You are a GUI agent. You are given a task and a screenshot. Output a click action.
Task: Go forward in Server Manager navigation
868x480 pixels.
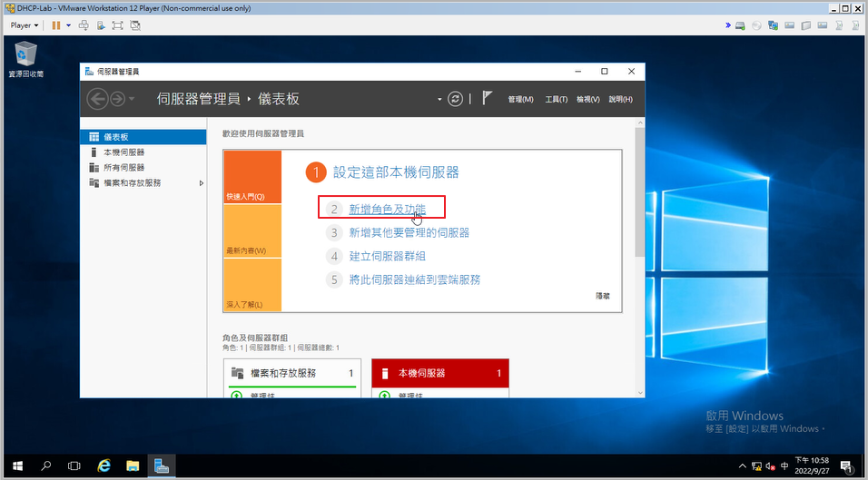click(x=117, y=99)
